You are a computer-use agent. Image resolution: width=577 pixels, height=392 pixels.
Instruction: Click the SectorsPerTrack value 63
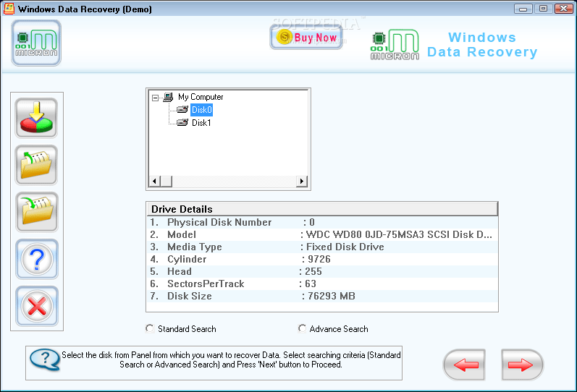click(x=310, y=284)
